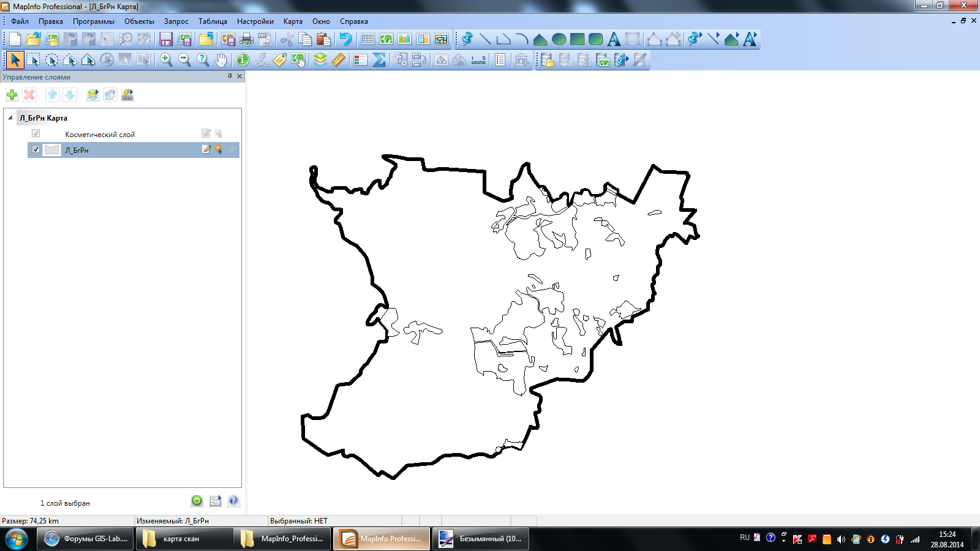Open Region Style dropdown with arrow
The width and height of the screenshot is (980, 551).
(731, 39)
